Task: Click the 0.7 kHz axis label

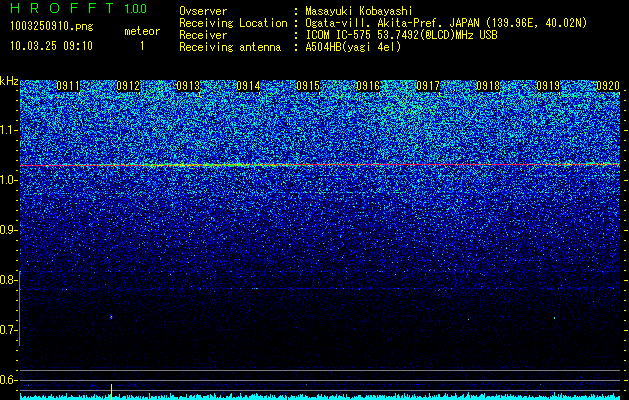Action: (8, 330)
